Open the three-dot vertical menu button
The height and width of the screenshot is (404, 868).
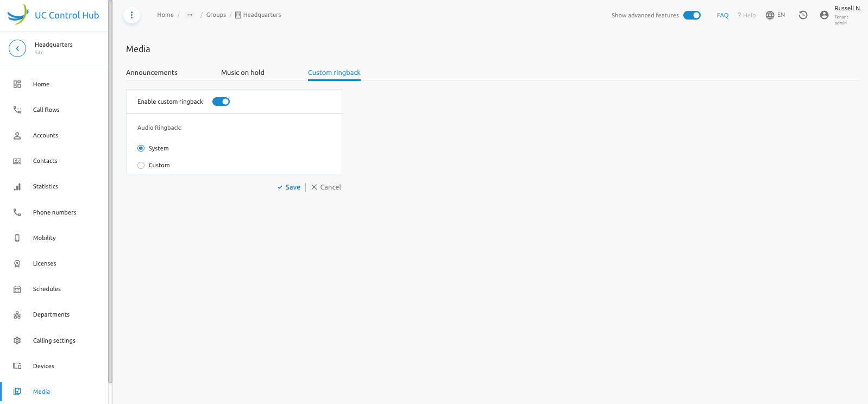(132, 15)
